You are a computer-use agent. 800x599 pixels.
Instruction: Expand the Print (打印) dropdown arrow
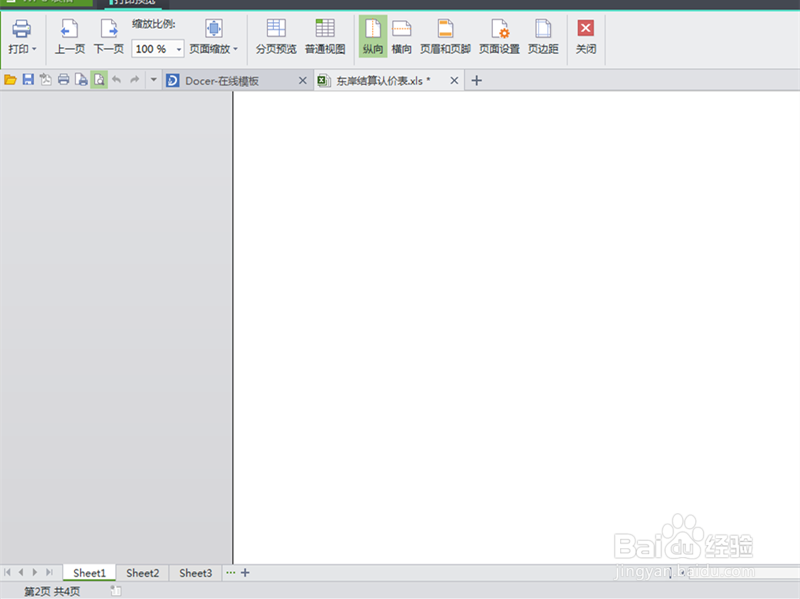(34, 49)
